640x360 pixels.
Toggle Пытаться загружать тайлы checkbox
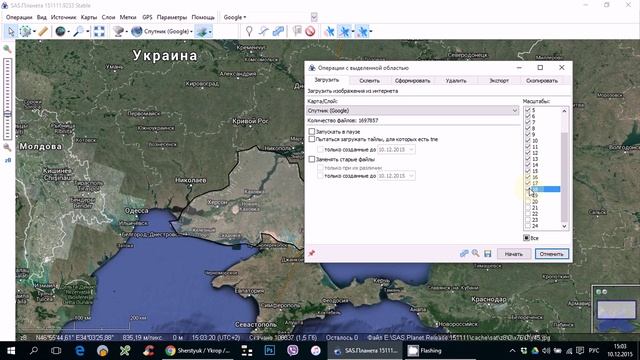(312, 139)
